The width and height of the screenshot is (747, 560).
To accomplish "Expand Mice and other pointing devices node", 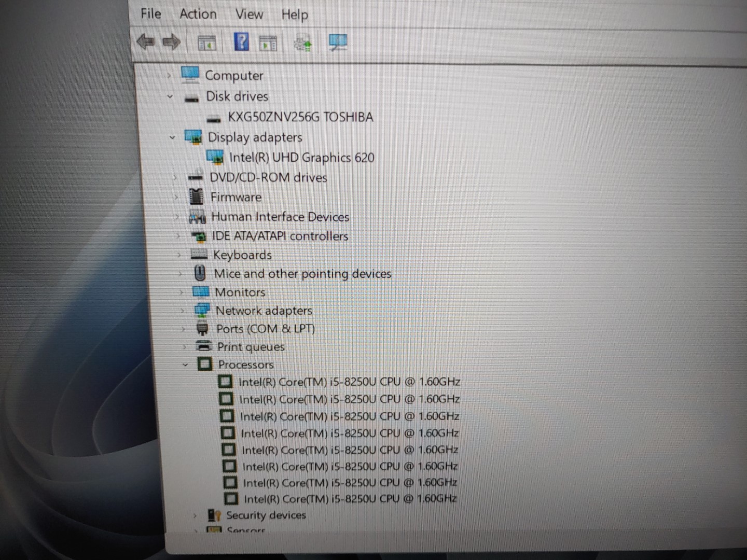I will tap(179, 274).
